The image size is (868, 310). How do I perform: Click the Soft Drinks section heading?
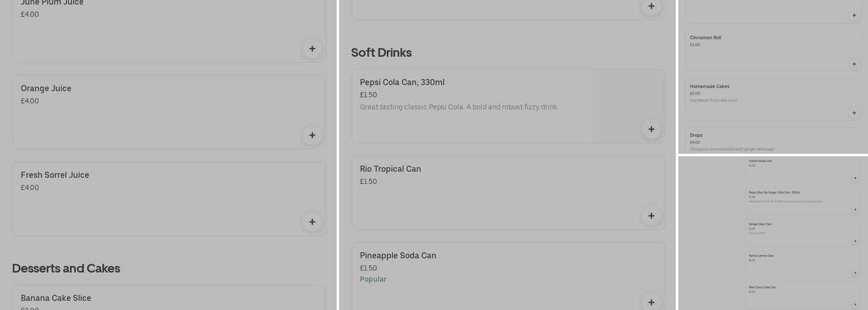tap(381, 53)
